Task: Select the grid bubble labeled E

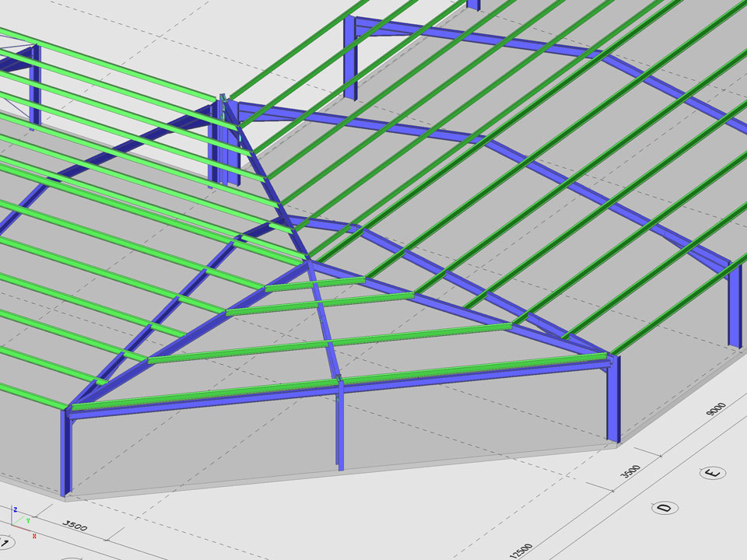Action: pyautogui.click(x=710, y=472)
